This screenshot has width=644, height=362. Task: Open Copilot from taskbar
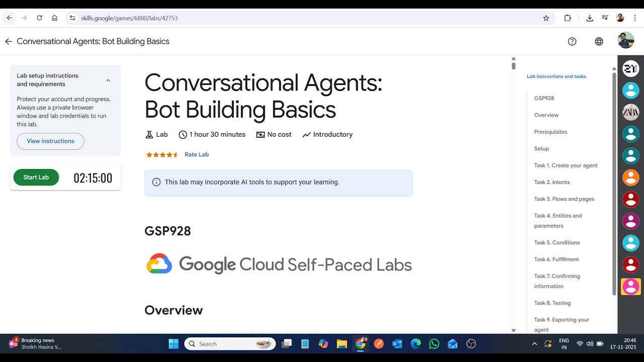coord(323,344)
